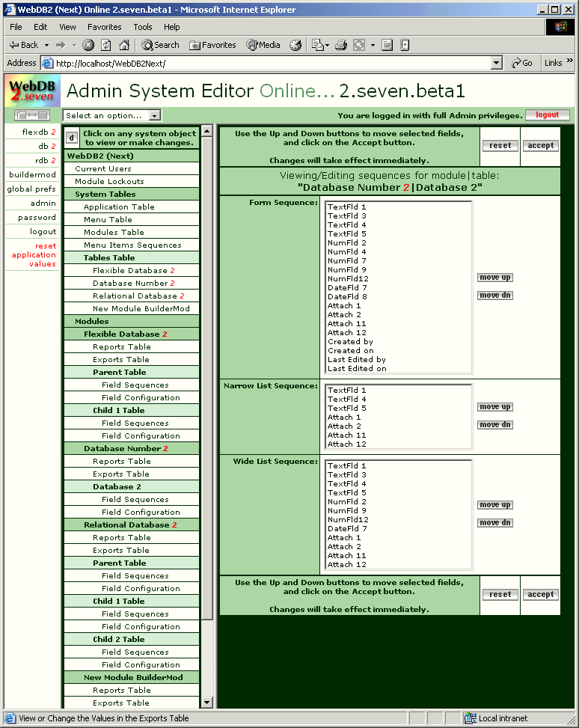Select New Module BuilderMod under Tables Table

click(132, 308)
